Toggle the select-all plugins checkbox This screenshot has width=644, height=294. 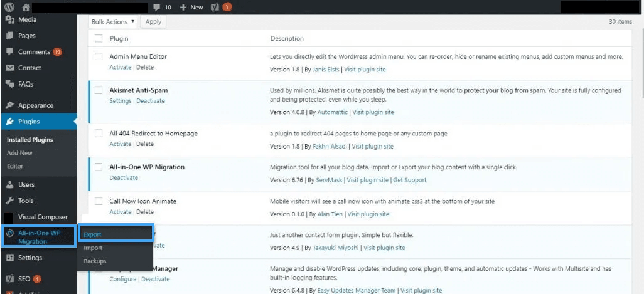click(x=99, y=38)
